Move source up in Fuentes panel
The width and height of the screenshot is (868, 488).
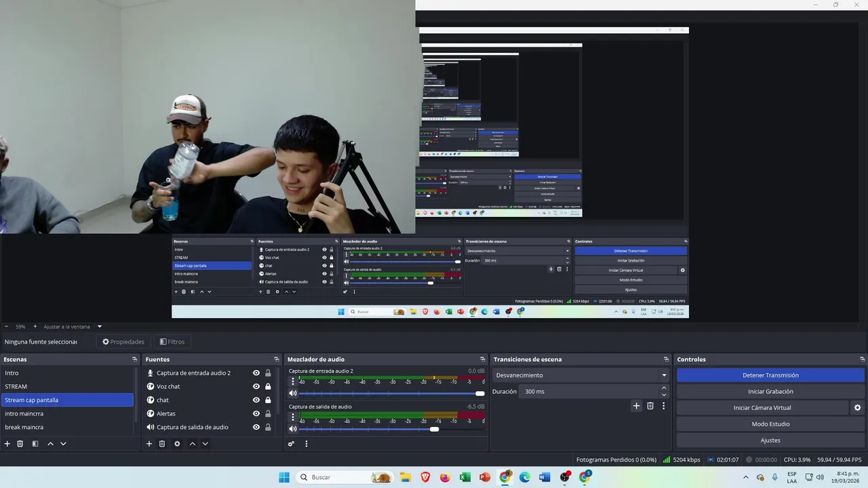[193, 444]
